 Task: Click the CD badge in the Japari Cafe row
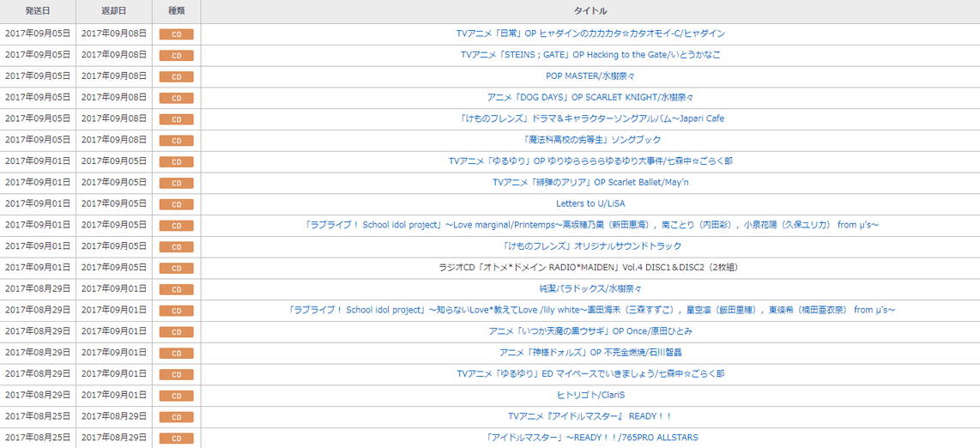(176, 119)
